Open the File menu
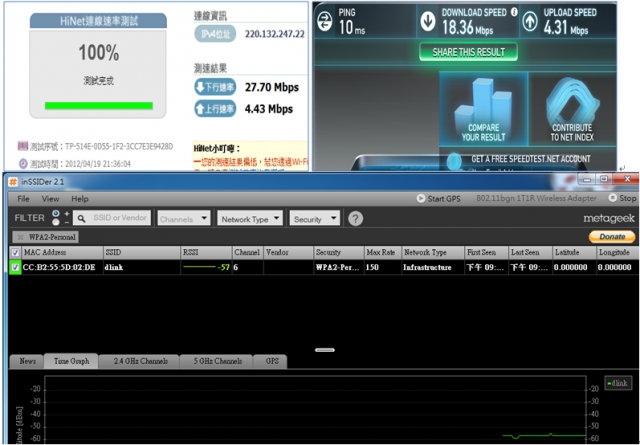The image size is (640, 445). click(x=23, y=199)
